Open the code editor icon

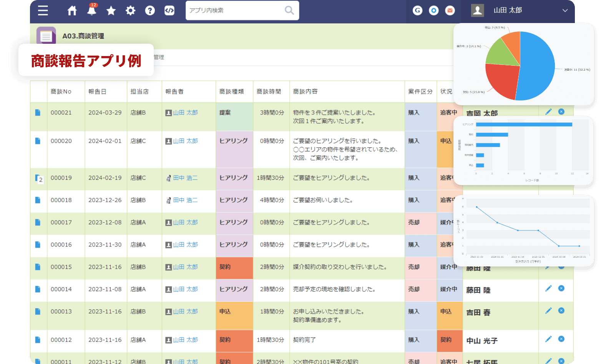click(x=169, y=10)
